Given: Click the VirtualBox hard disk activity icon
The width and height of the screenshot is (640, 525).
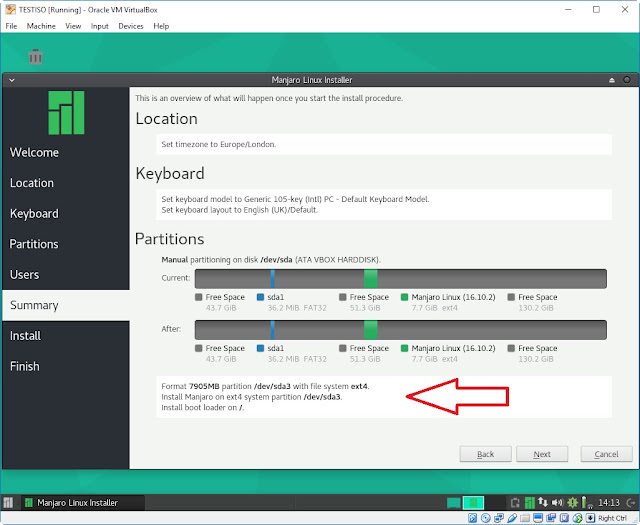Looking at the screenshot, I should pos(472,518).
